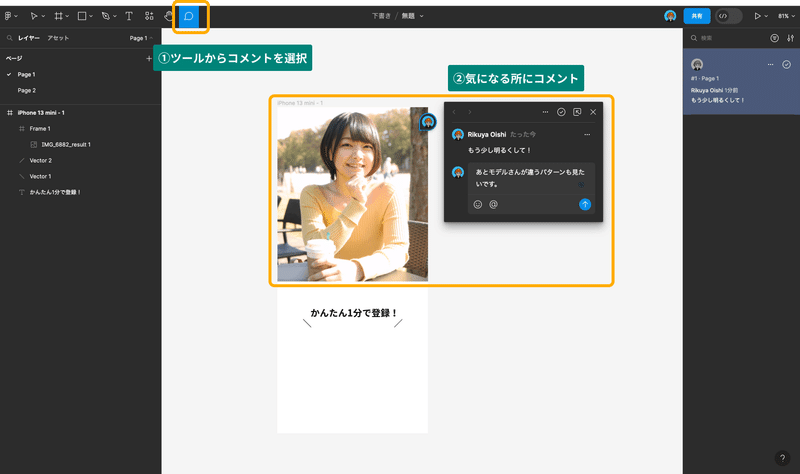The width and height of the screenshot is (800, 474).
Task: Mark thread as resolved checkmark
Action: (561, 112)
